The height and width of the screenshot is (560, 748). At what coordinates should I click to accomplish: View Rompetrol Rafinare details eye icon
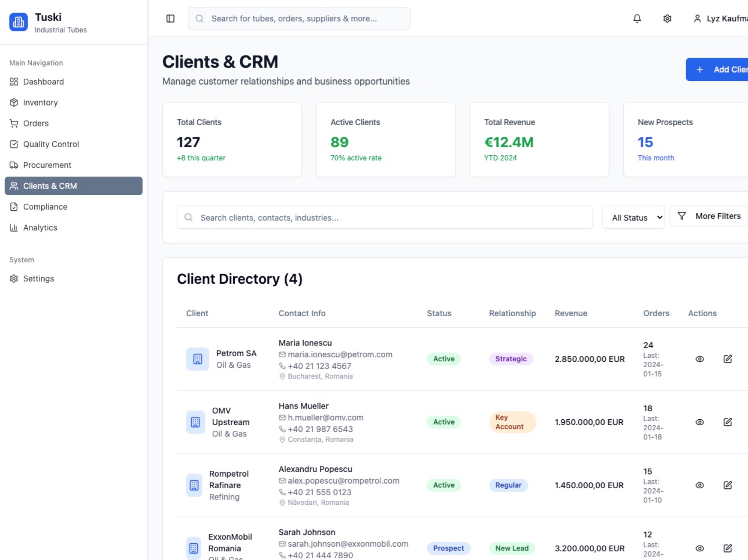[700, 485]
